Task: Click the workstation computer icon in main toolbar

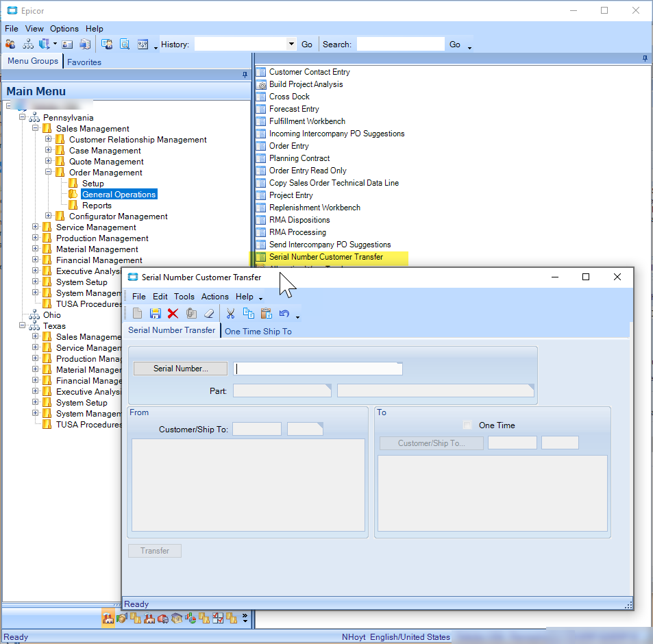Action: pos(85,44)
